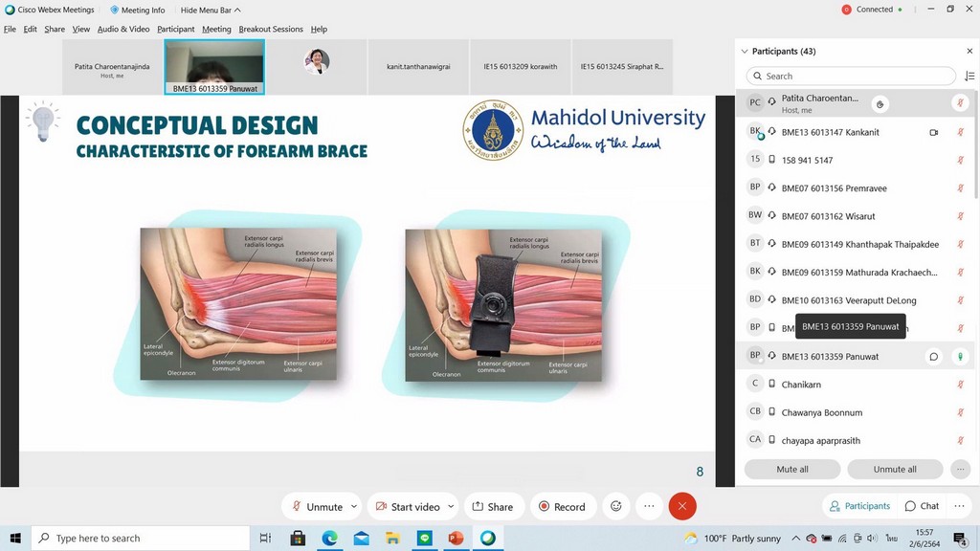
Task: Open chat bubble icon beside Panuwat
Action: coord(934,357)
